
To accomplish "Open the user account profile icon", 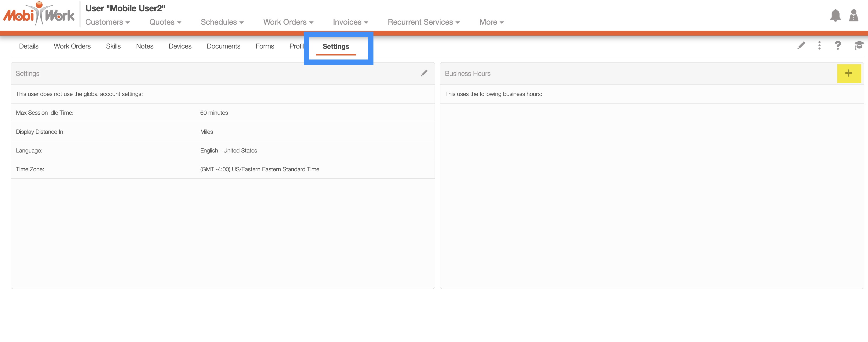I will click(854, 16).
